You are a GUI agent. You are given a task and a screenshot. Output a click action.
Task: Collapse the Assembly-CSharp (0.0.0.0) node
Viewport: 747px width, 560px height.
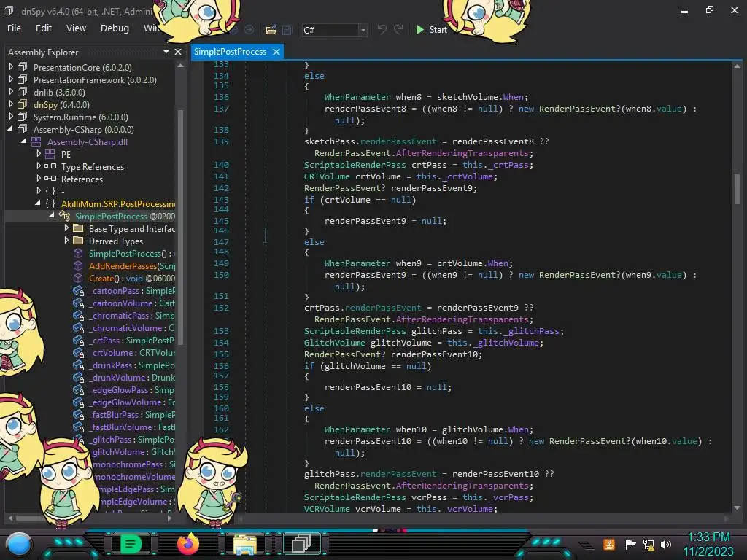pyautogui.click(x=10, y=129)
